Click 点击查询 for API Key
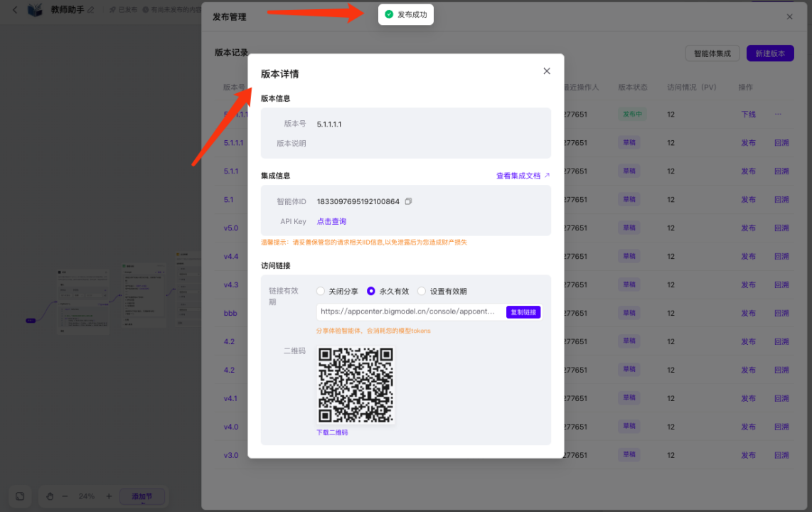Image resolution: width=812 pixels, height=512 pixels. tap(331, 222)
